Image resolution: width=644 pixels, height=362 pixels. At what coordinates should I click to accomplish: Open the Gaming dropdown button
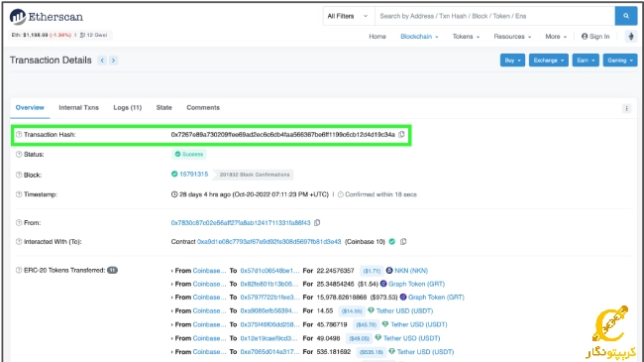click(x=620, y=60)
